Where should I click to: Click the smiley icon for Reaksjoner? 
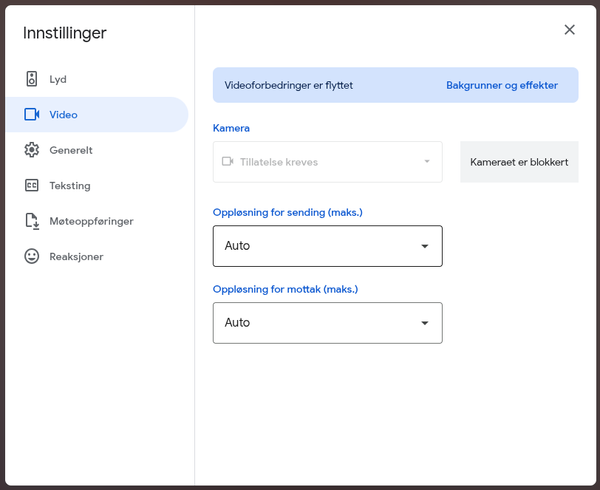31,257
